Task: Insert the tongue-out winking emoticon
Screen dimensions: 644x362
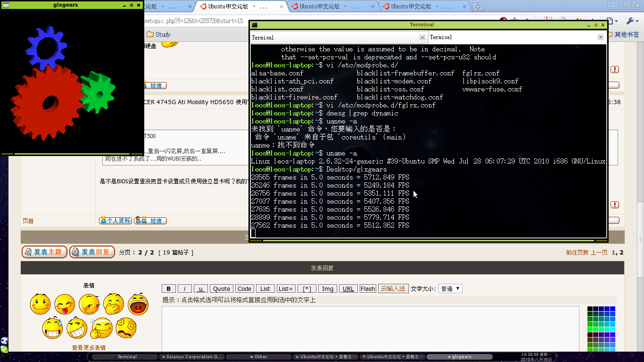Action: [65, 304]
